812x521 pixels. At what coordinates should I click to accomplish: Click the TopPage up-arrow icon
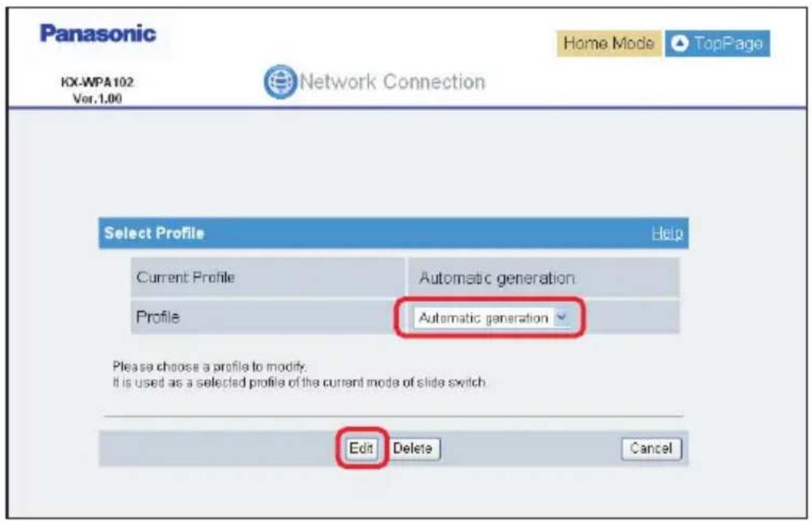pos(679,43)
